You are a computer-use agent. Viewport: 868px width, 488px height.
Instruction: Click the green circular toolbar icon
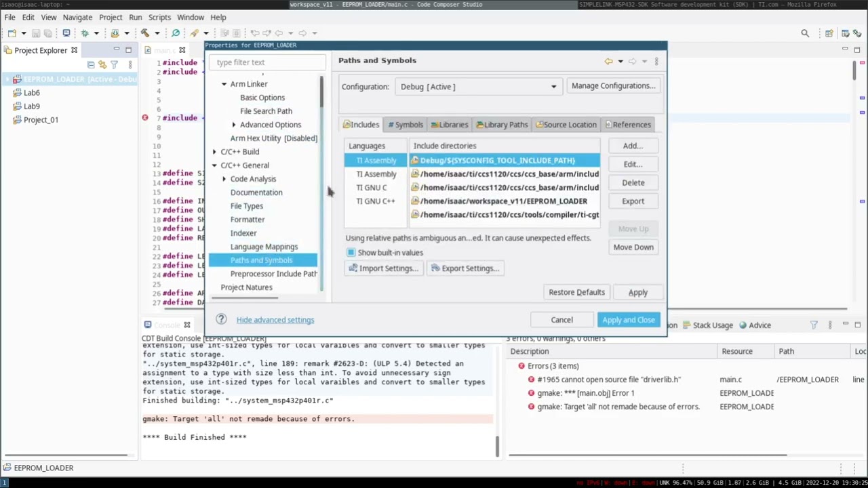176,33
